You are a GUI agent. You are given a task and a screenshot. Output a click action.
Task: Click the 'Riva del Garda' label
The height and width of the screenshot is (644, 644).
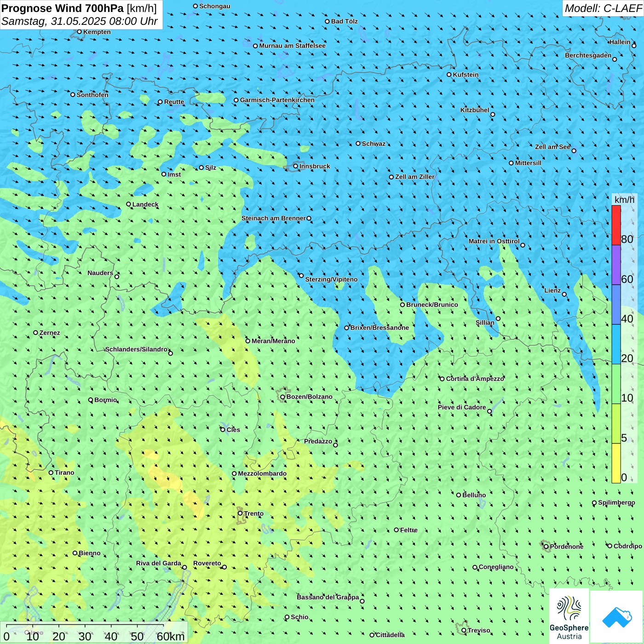pos(159,563)
